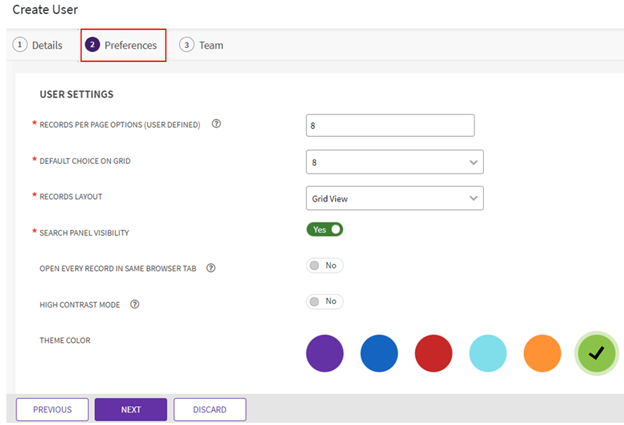The height and width of the screenshot is (425, 624).
Task: Click the Records Per Page Options input field
Action: pyautogui.click(x=390, y=125)
